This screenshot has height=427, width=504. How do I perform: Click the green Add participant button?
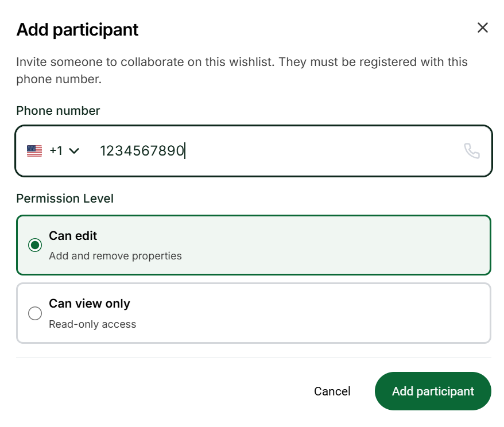click(433, 391)
